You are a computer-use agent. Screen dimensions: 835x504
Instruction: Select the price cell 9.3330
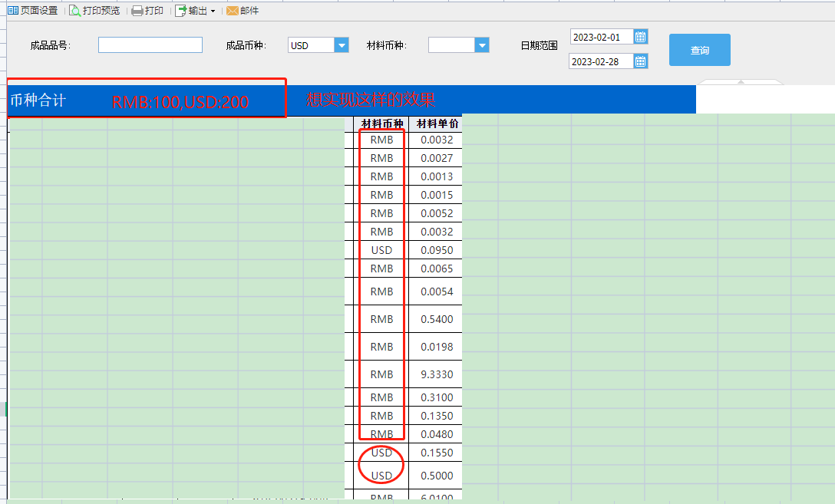[x=436, y=374]
